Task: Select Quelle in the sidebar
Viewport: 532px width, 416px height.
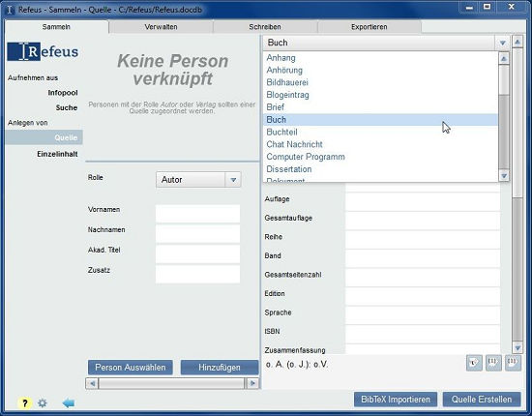Action: coord(44,137)
